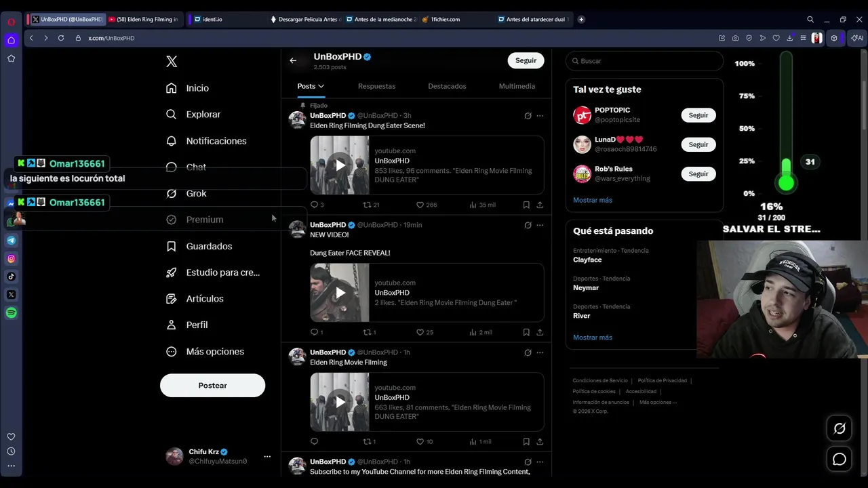This screenshot has height=488, width=868.
Task: Open a new browser tab
Action: [581, 20]
